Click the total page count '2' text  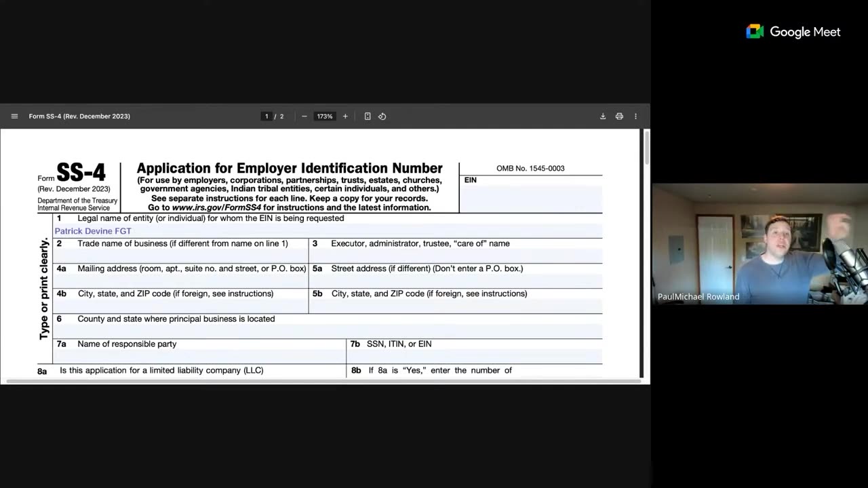[x=282, y=116]
